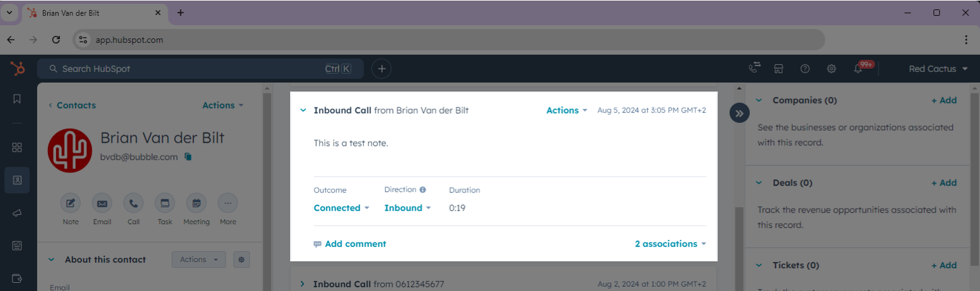Schedule using the Meeting icon
Viewport: 980px width, 291px height.
[196, 203]
